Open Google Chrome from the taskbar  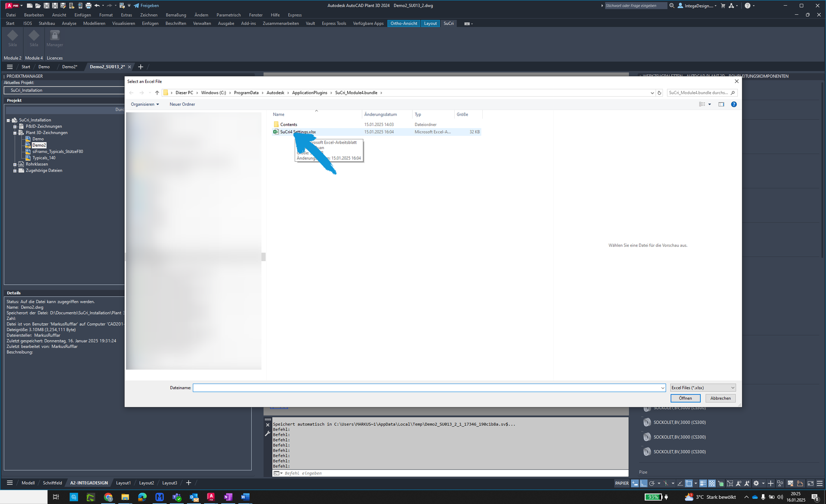tap(108, 497)
